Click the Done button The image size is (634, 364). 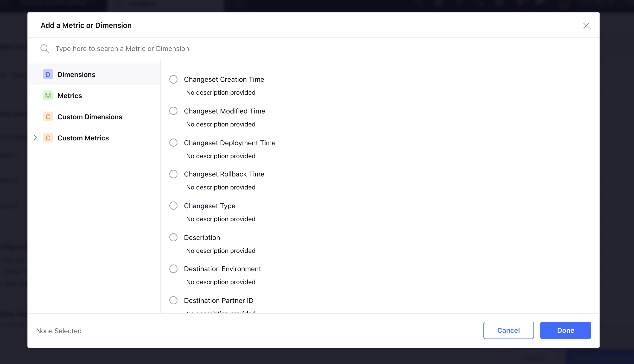point(566,330)
